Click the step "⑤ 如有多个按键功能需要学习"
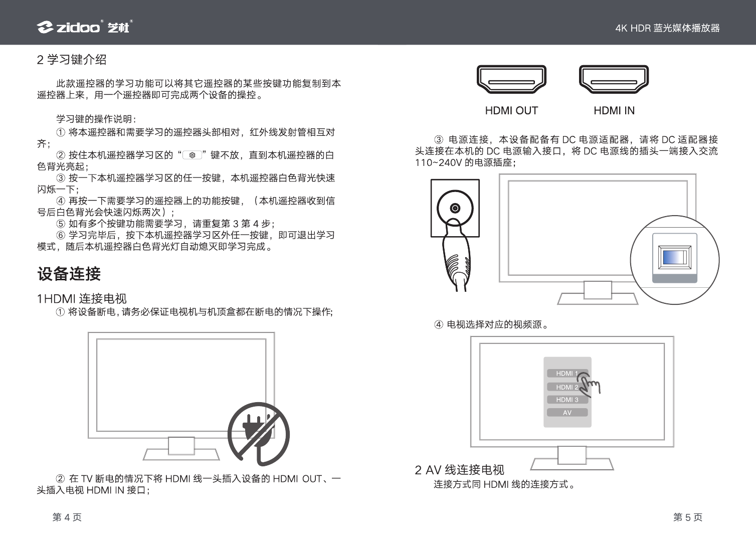 point(165,224)
